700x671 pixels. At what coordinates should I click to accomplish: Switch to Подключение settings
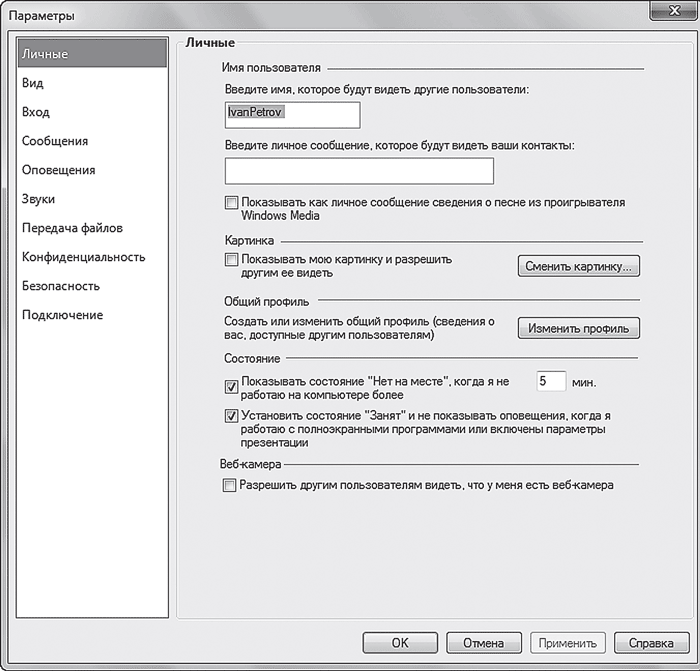[62, 315]
